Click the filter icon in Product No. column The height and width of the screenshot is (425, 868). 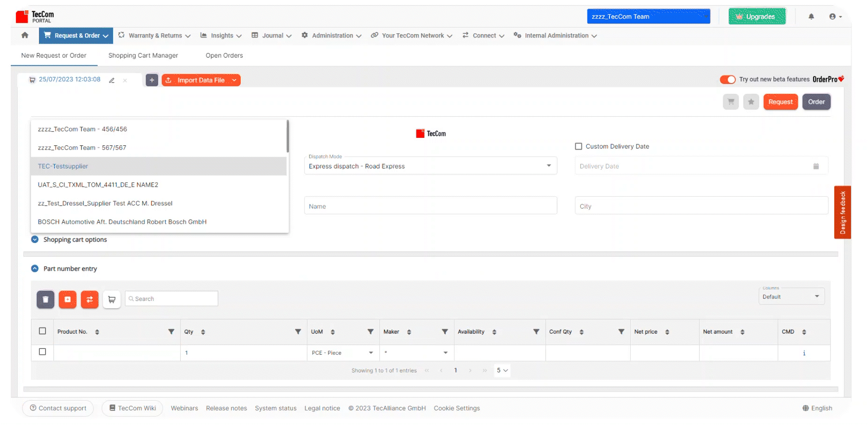(x=171, y=332)
